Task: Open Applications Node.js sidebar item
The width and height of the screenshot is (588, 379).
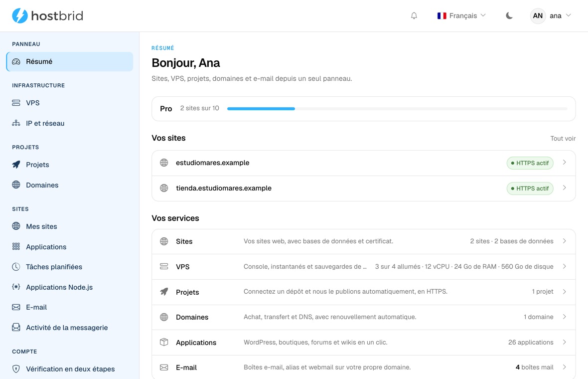Action: click(x=70, y=287)
